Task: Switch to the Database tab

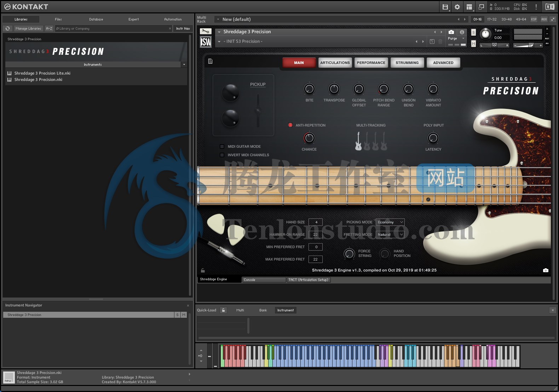Action: pos(96,19)
